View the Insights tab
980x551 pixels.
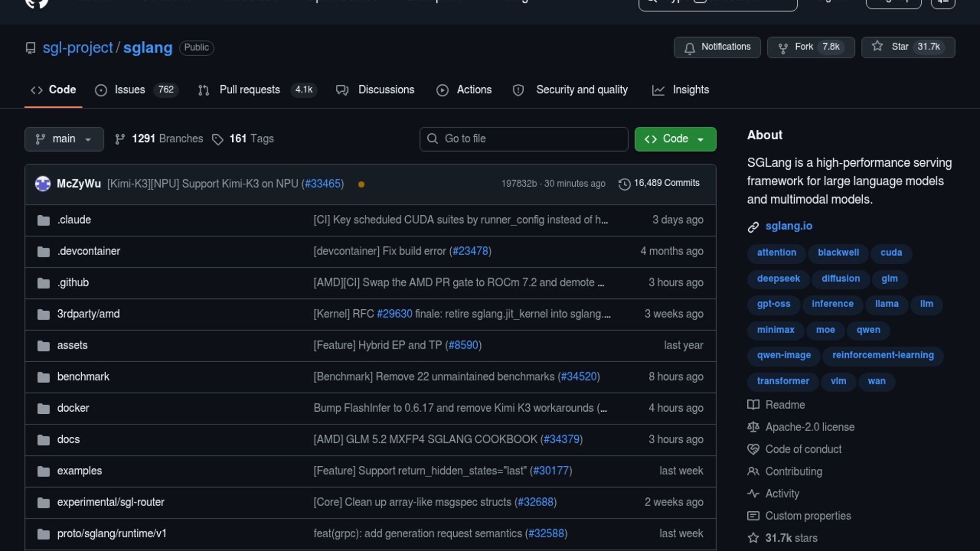point(681,90)
